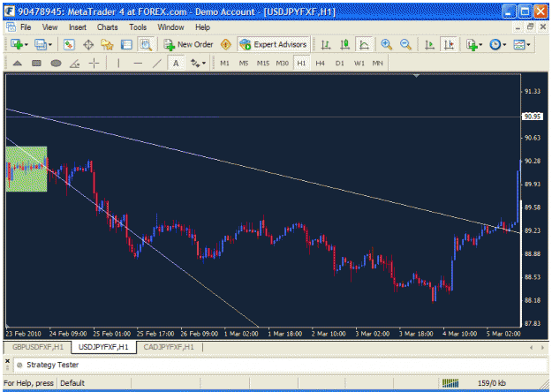Toggle the Navigator folder-star icon
Image resolution: width=552 pixels, height=392 pixels.
coord(107,45)
